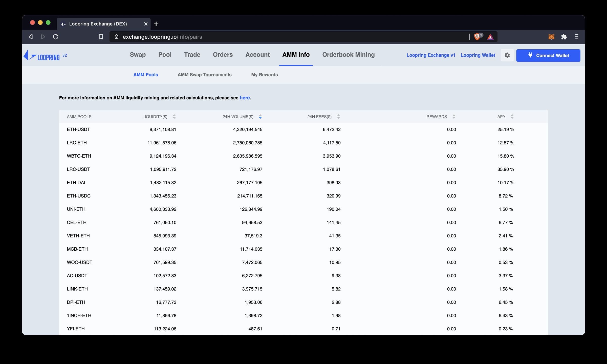The height and width of the screenshot is (364, 607).
Task: Click the warning triangle icon
Action: pos(490,36)
